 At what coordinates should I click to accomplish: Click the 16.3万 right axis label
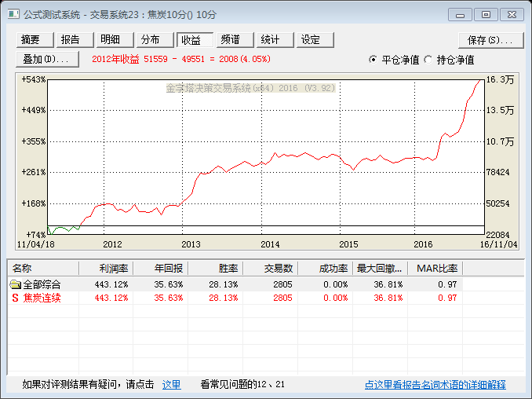click(x=500, y=80)
